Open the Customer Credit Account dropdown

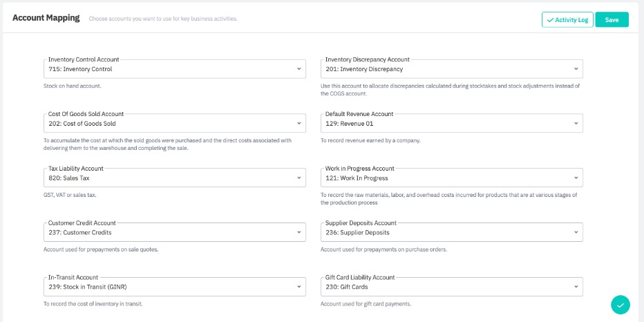click(x=173, y=233)
